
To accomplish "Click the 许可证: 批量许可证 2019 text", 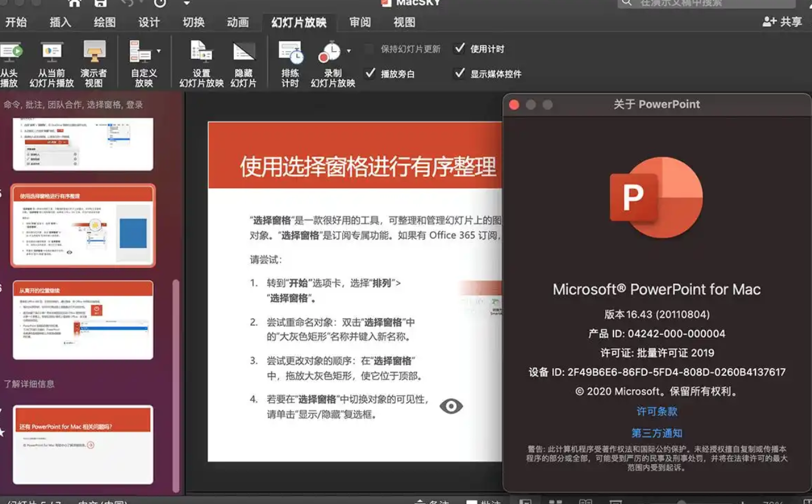I will tap(656, 353).
